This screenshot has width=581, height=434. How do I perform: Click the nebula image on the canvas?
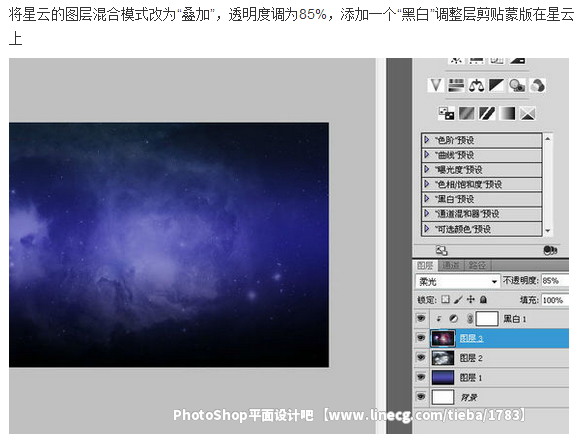[x=169, y=245]
